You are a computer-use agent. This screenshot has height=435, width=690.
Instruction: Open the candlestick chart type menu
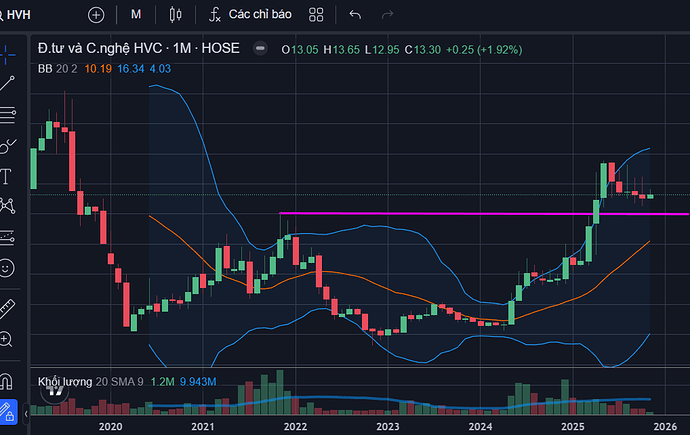[175, 15]
